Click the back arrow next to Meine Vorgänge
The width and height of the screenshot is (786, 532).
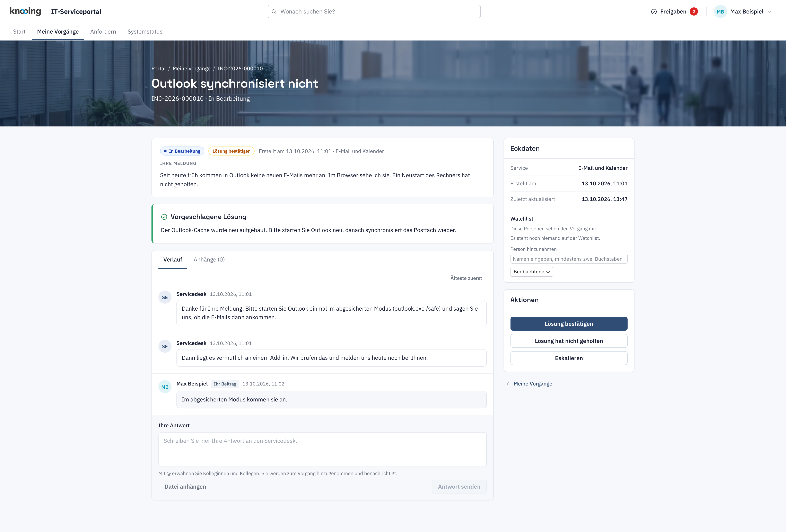[x=508, y=383]
